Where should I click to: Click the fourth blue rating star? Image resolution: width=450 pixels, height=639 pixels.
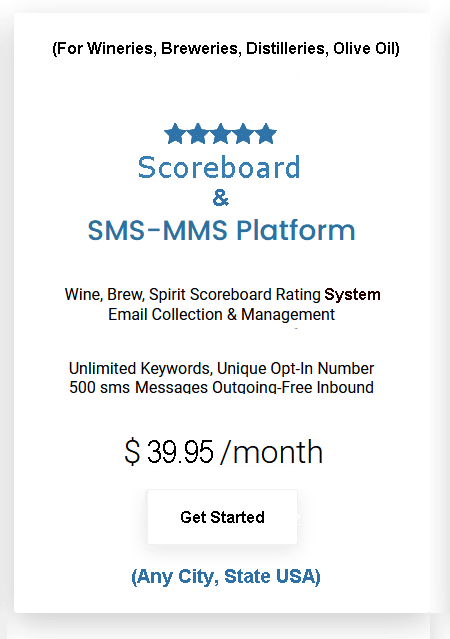[x=243, y=134]
